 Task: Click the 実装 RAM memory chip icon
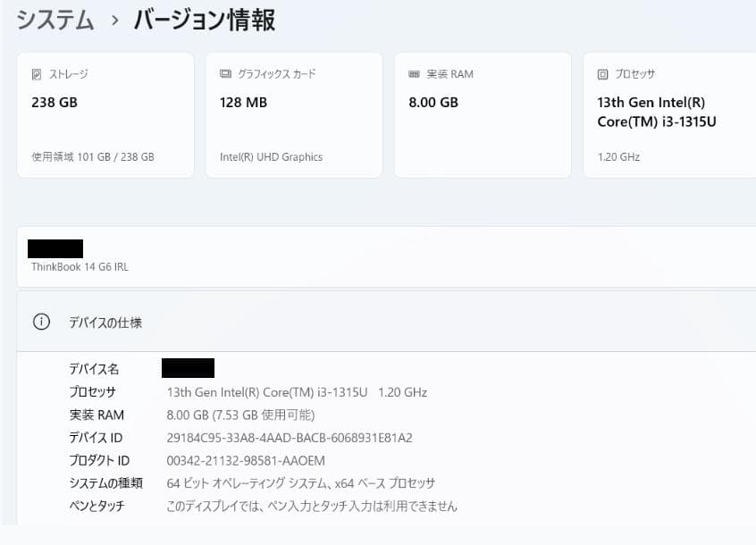[416, 73]
